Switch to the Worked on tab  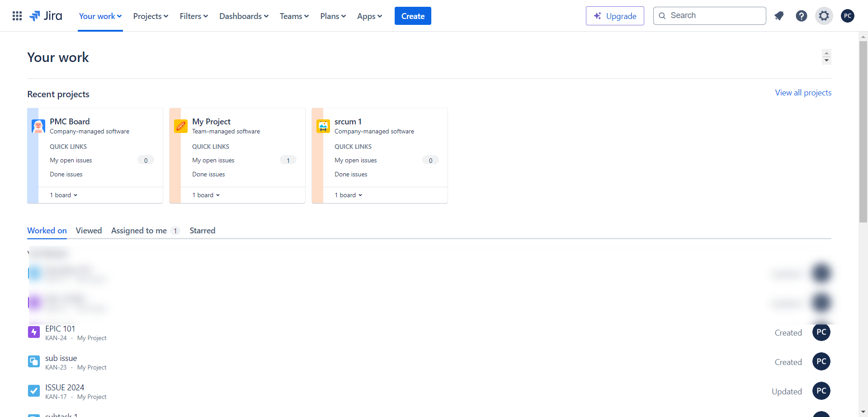pos(47,231)
